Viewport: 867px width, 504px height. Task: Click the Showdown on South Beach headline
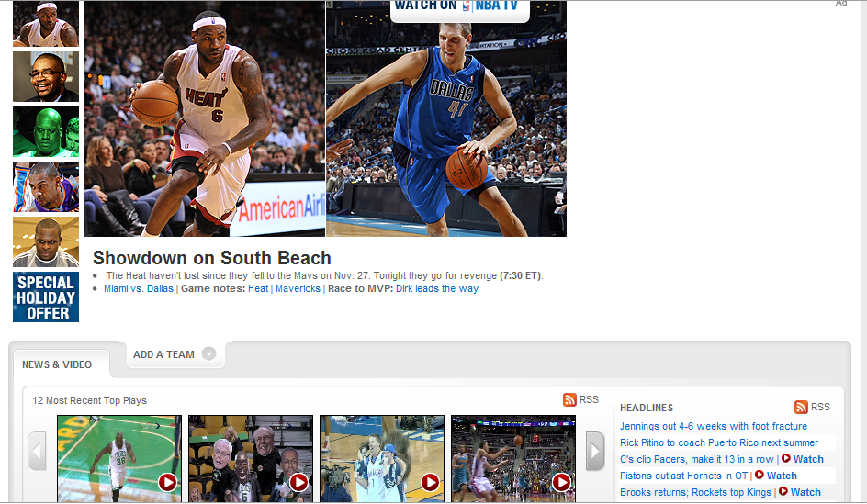[212, 258]
